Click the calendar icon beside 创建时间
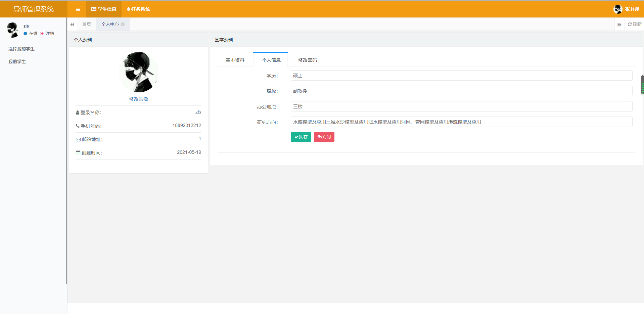 click(78, 153)
